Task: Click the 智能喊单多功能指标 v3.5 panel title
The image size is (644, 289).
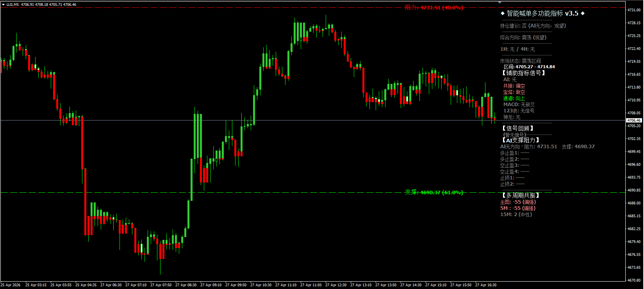Action: coord(542,14)
